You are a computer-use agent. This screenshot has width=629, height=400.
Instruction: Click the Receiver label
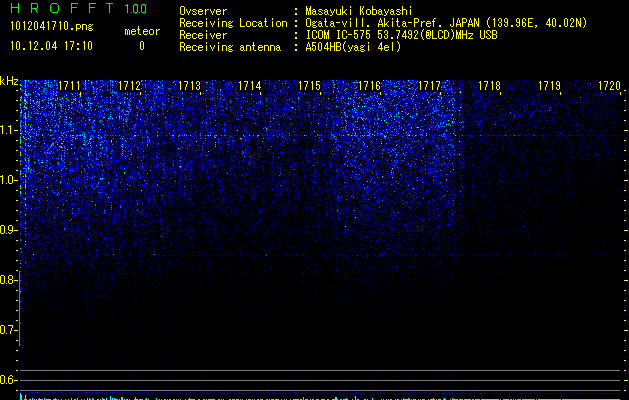203,35
